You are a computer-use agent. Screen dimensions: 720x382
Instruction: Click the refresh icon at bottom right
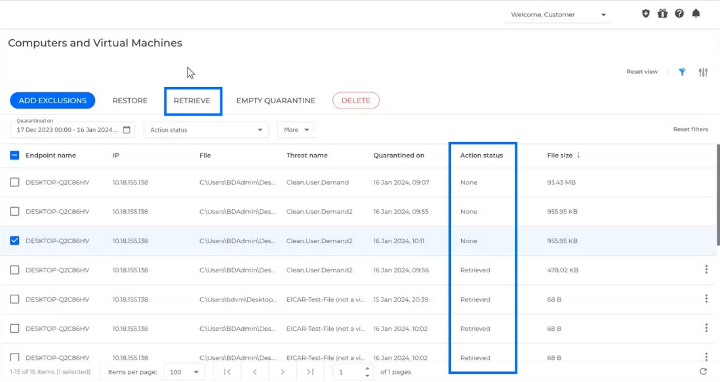703,371
